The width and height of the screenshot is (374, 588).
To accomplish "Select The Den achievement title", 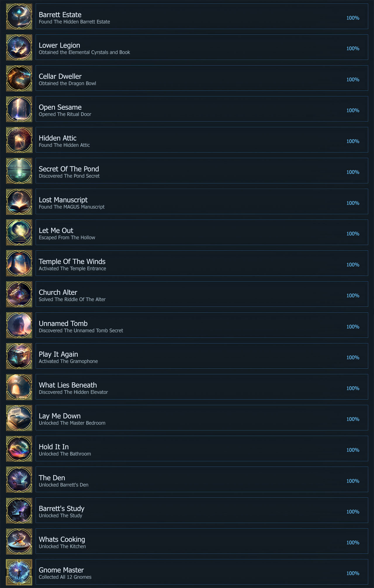I will pos(52,478).
